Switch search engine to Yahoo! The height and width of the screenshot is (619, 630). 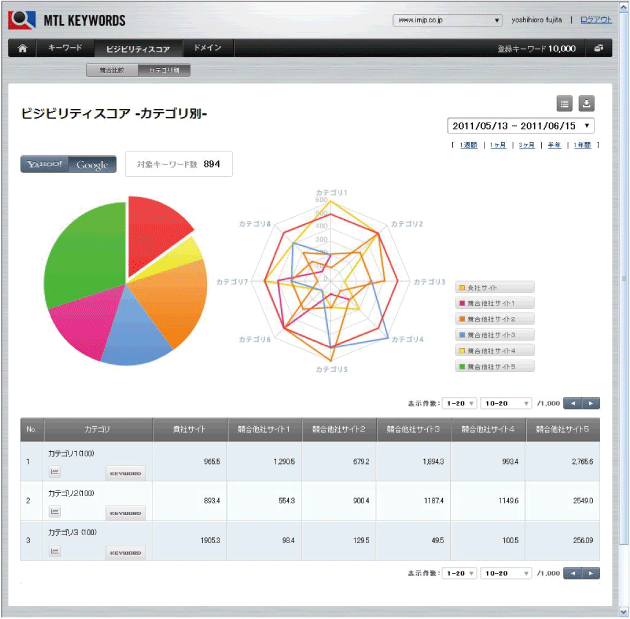[44, 165]
